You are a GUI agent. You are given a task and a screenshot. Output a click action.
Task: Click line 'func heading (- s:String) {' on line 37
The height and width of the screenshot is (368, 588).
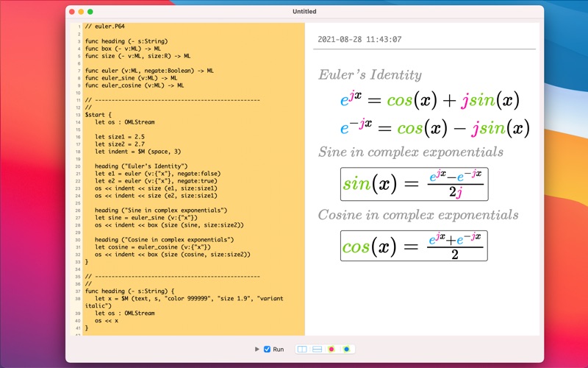pyautogui.click(x=130, y=291)
